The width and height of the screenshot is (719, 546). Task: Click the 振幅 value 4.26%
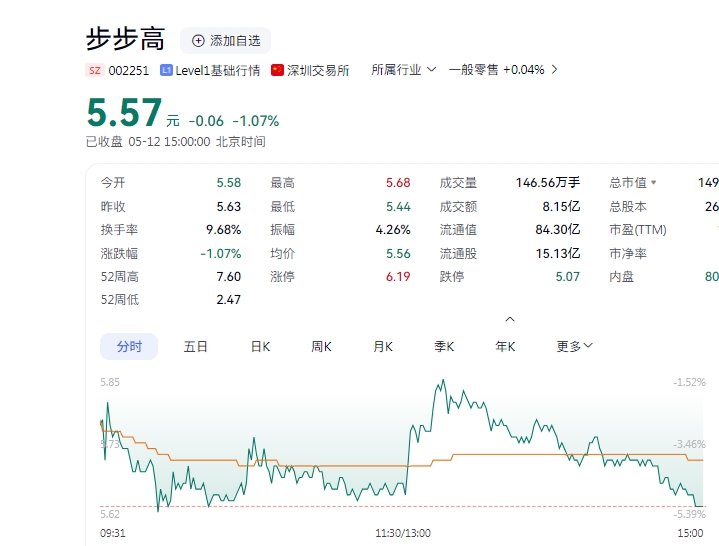click(x=393, y=230)
